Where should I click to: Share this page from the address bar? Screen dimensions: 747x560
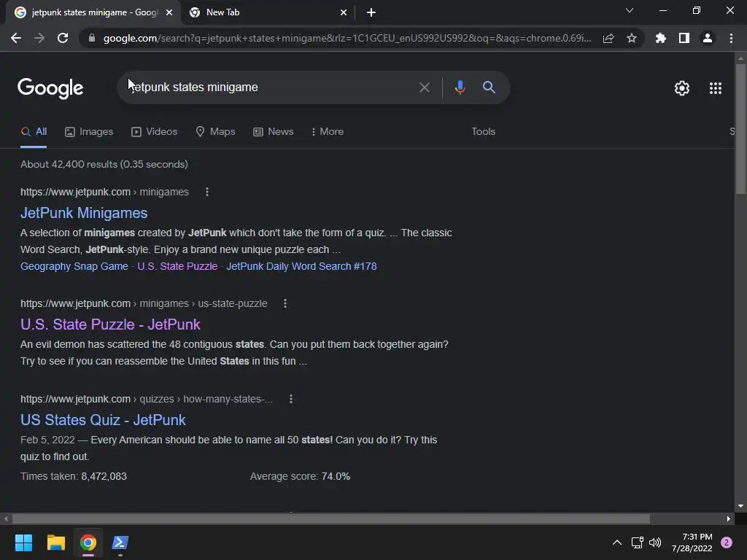608,38
